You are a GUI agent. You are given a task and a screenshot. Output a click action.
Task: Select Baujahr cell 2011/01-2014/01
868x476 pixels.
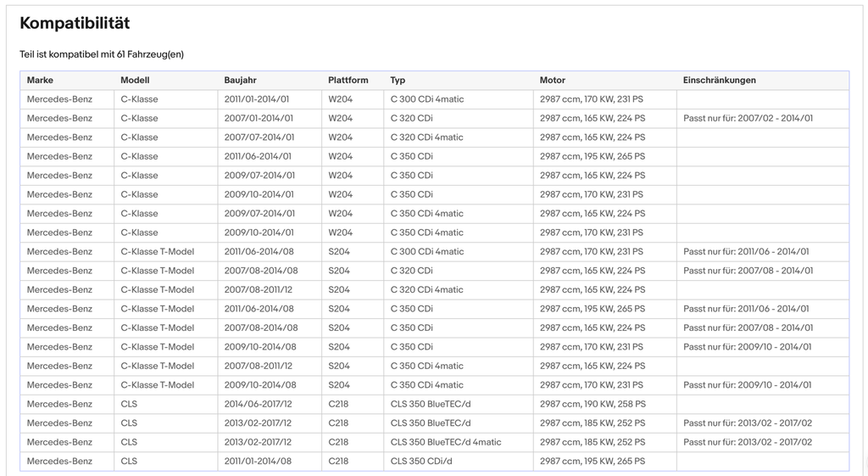coord(259,99)
